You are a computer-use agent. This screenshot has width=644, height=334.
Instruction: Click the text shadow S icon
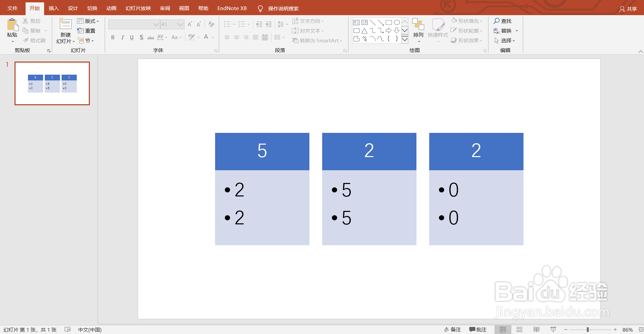click(x=141, y=37)
